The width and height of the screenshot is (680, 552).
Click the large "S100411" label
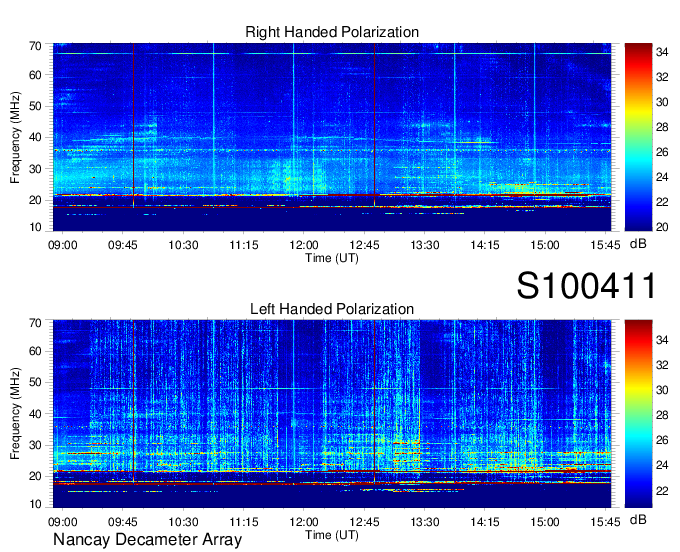[586, 286]
